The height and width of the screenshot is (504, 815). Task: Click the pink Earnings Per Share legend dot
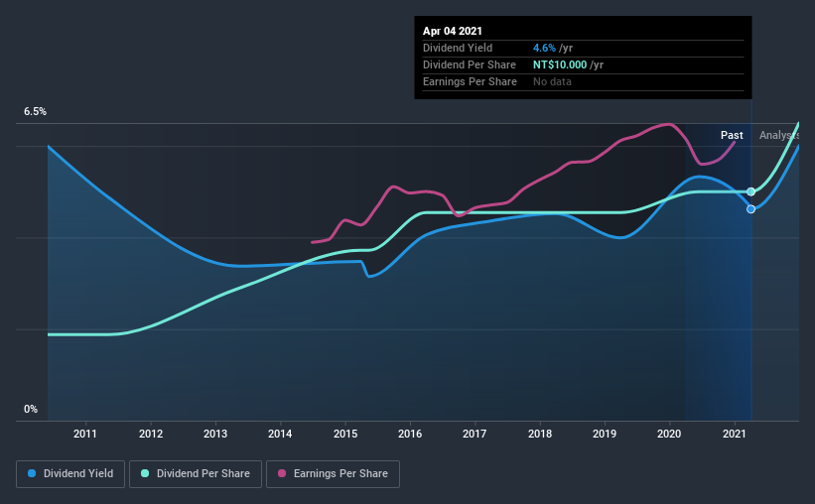pos(282,473)
